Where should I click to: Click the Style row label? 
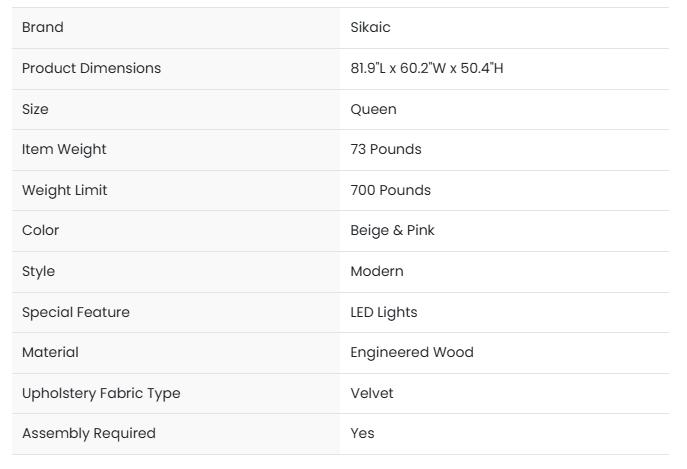click(39, 272)
